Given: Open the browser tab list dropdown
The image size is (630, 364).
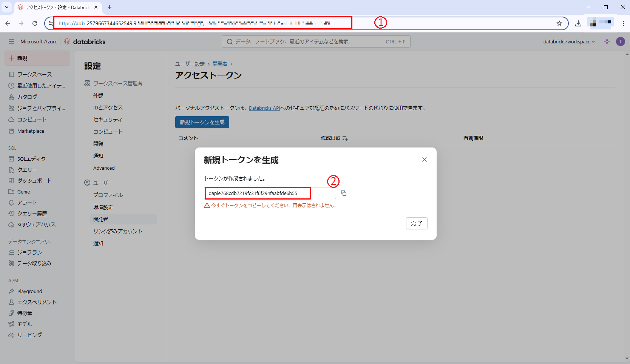Looking at the screenshot, I should [7, 7].
